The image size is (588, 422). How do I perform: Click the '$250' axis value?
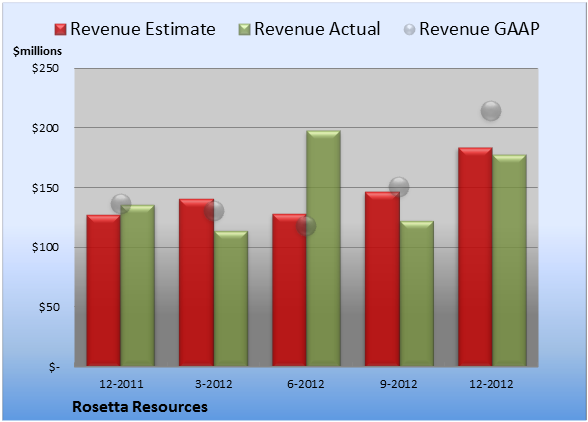coord(45,68)
